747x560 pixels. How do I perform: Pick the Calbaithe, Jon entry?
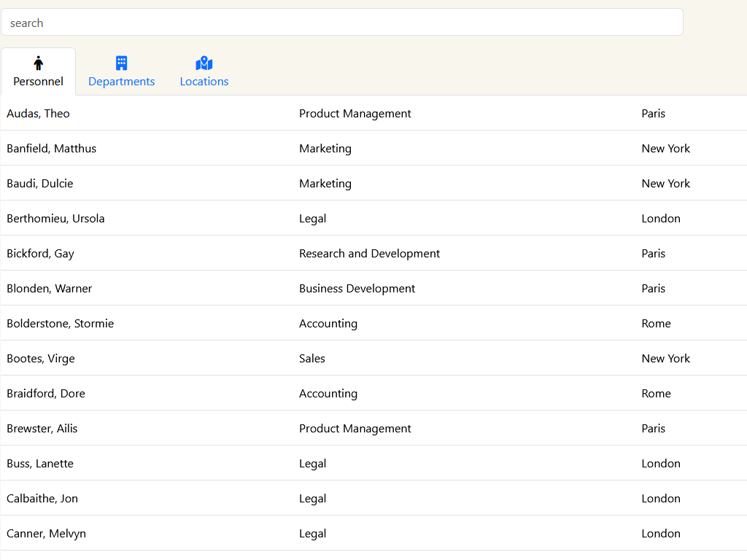click(42, 499)
